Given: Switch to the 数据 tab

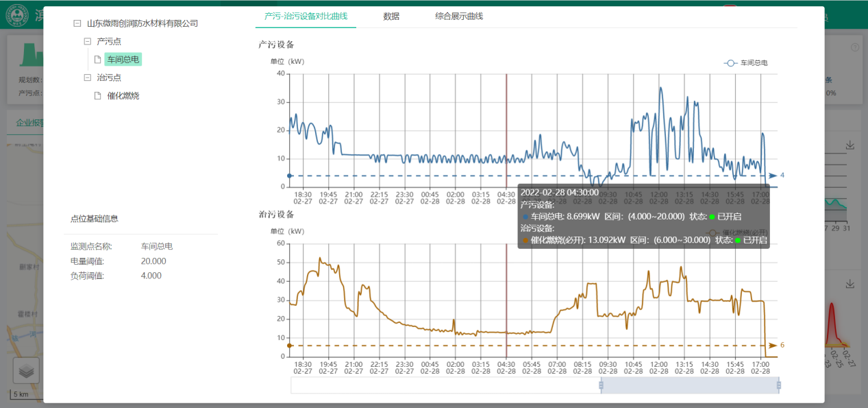Looking at the screenshot, I should [391, 16].
